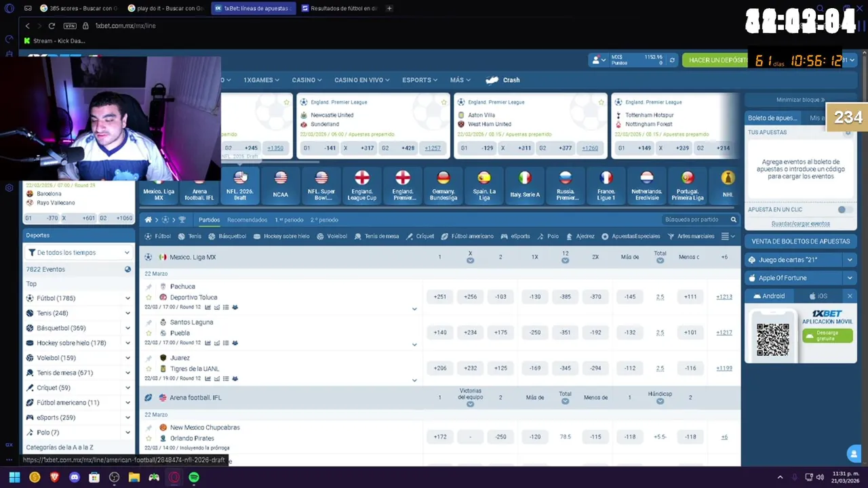Expand the eSports (259) category
Viewport: 868px width, 488px height.
127,418
